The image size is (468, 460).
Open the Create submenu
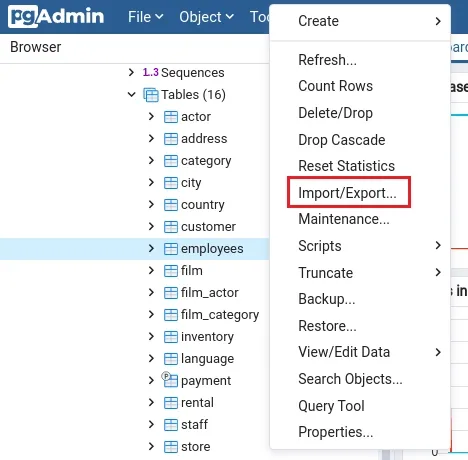click(x=360, y=21)
